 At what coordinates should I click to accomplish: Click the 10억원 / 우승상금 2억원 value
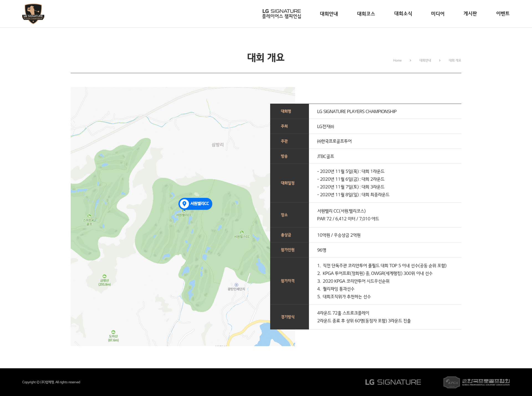pyautogui.click(x=339, y=235)
